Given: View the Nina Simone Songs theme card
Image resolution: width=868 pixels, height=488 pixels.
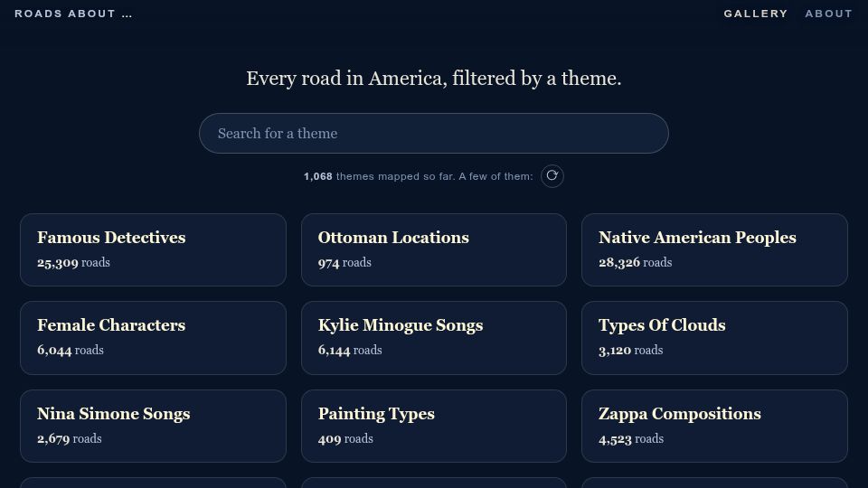Looking at the screenshot, I should point(154,426).
